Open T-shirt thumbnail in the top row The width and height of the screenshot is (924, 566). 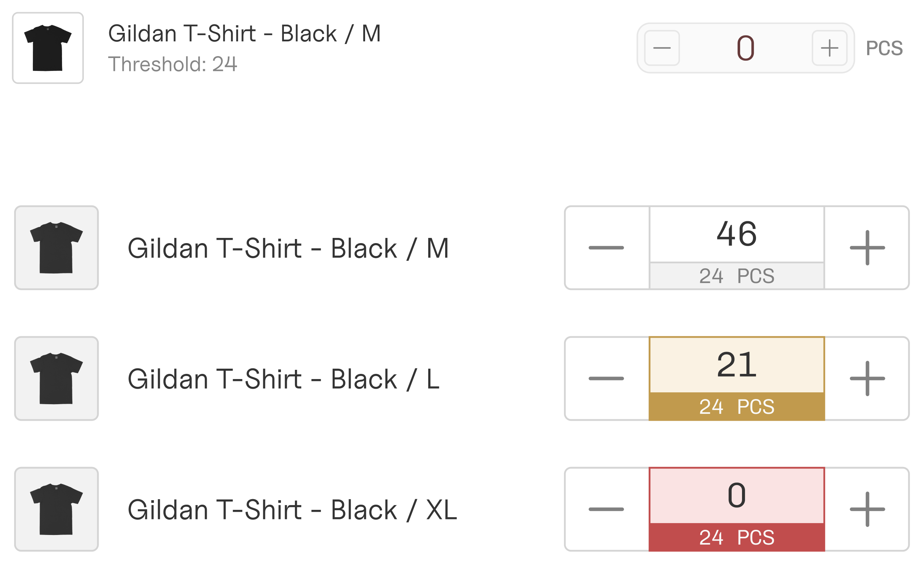[x=48, y=48]
